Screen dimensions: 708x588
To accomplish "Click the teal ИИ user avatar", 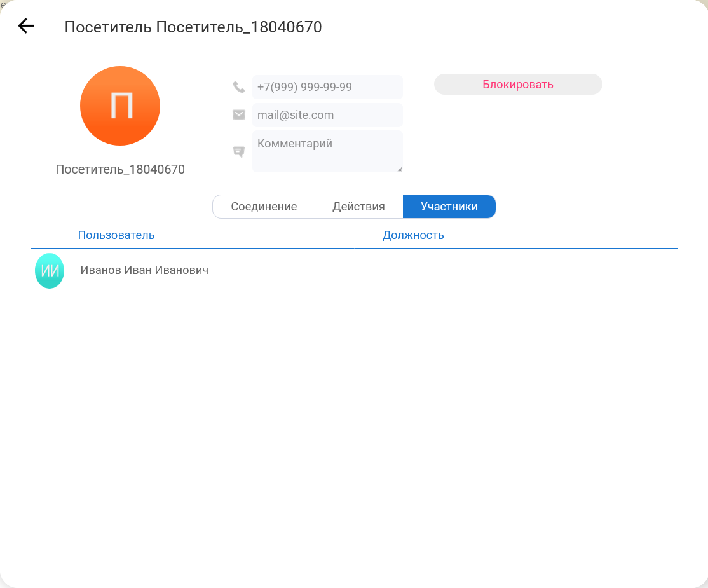I will coord(50,271).
